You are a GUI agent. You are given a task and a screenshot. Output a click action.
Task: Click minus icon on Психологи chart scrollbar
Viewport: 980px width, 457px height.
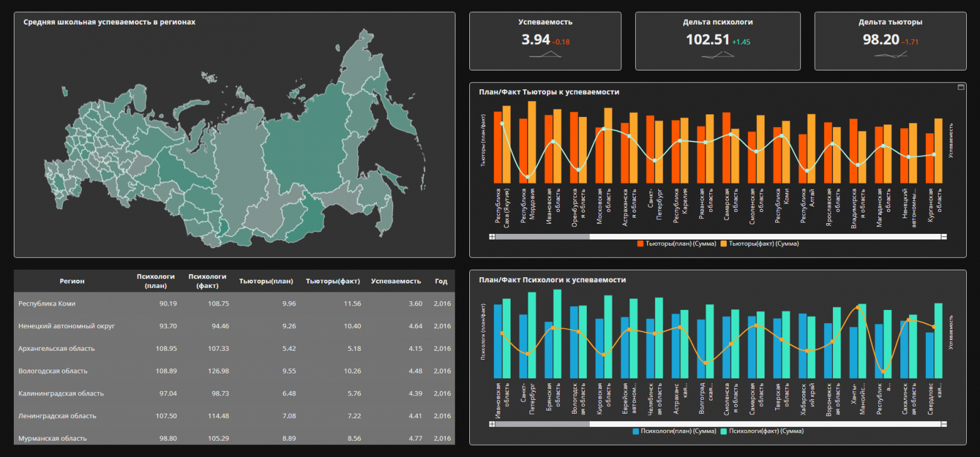[x=944, y=425]
